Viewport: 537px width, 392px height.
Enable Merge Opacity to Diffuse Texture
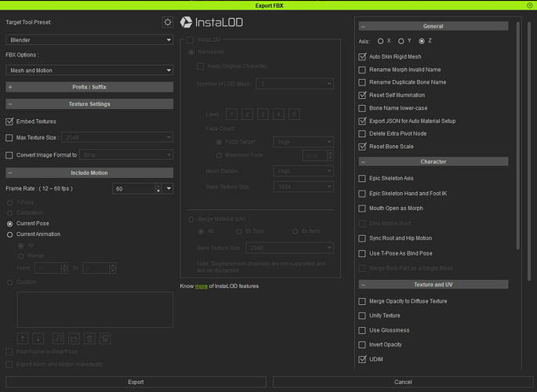click(362, 301)
